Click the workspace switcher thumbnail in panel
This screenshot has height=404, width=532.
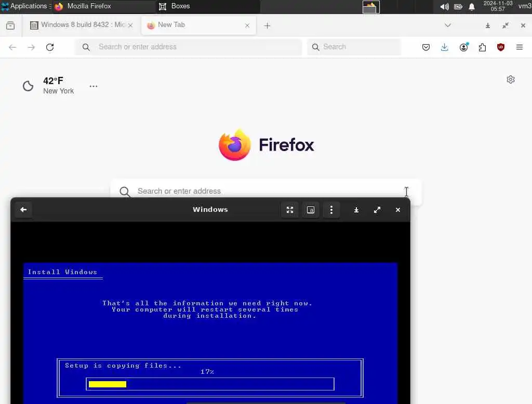tap(371, 7)
